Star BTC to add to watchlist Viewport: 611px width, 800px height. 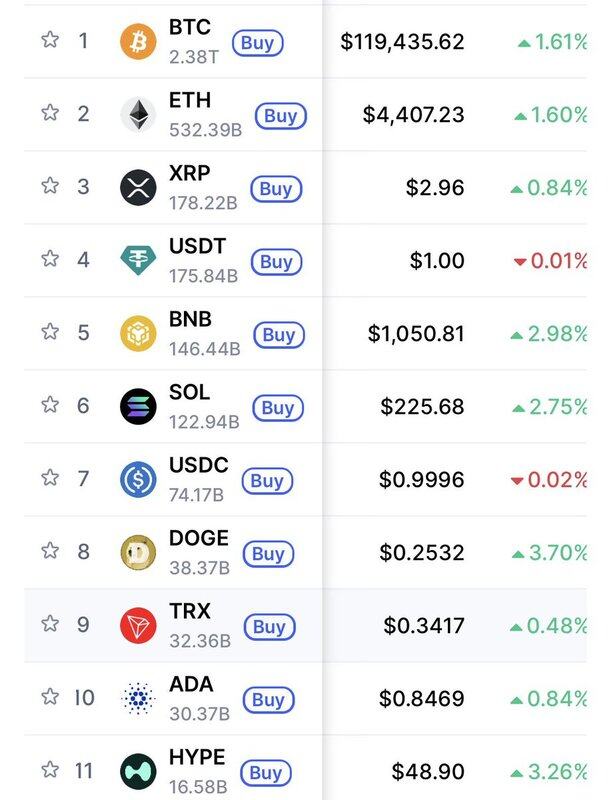coord(50,40)
